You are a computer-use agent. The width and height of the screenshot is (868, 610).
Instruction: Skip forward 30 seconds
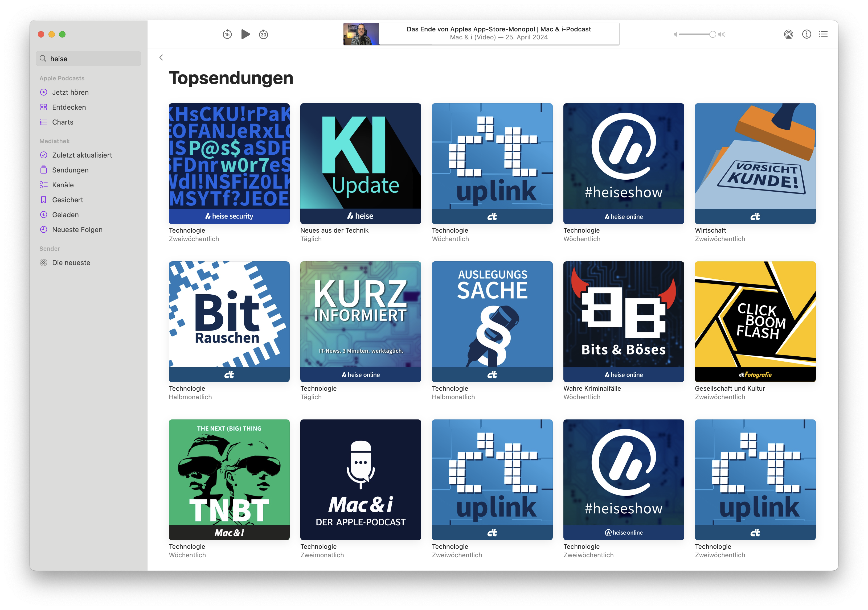pyautogui.click(x=264, y=34)
